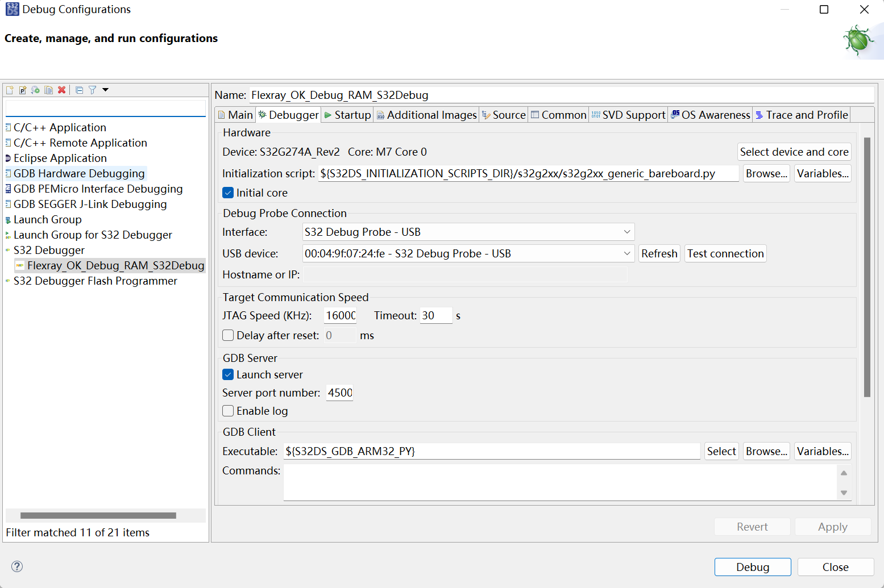Open the Interface dropdown
Screen dimensions: 884x588
(468, 232)
